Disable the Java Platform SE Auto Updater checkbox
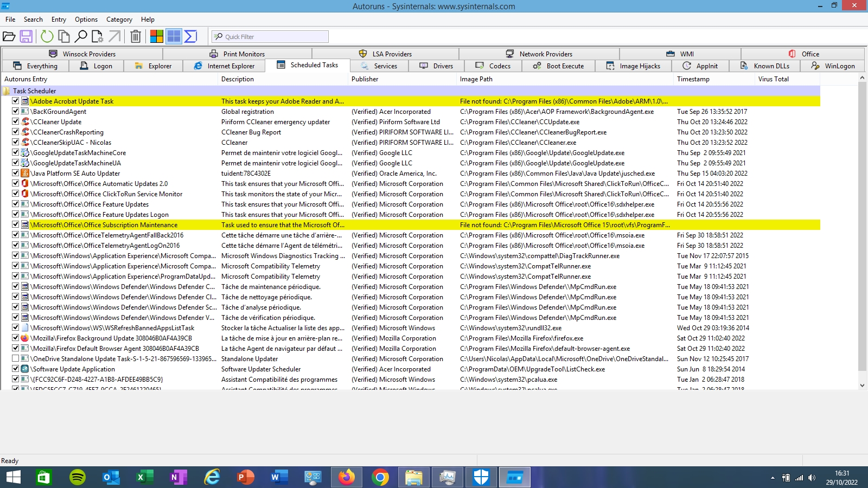The height and width of the screenshot is (488, 868). pyautogui.click(x=16, y=173)
